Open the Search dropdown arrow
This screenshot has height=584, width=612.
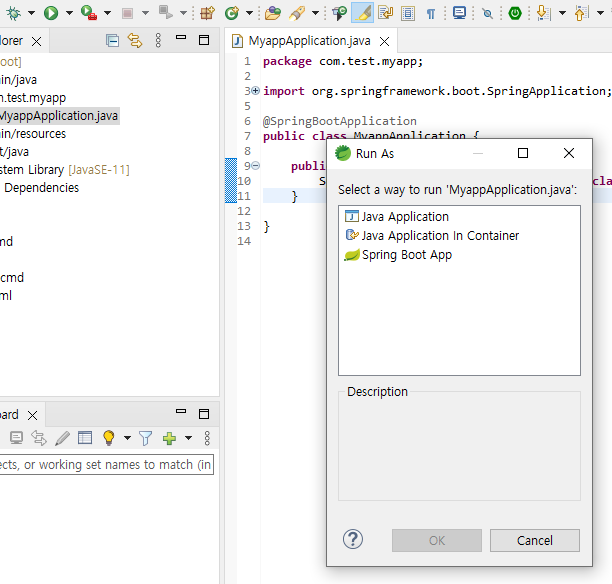315,13
